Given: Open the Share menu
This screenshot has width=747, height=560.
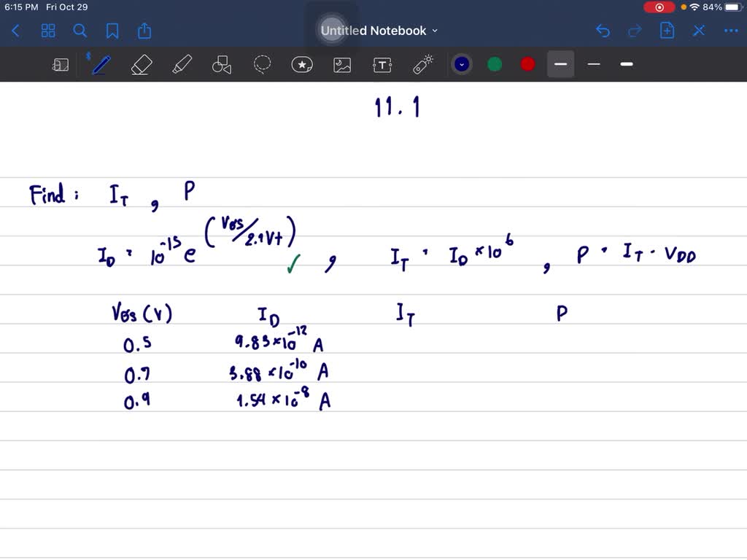Looking at the screenshot, I should point(143,31).
